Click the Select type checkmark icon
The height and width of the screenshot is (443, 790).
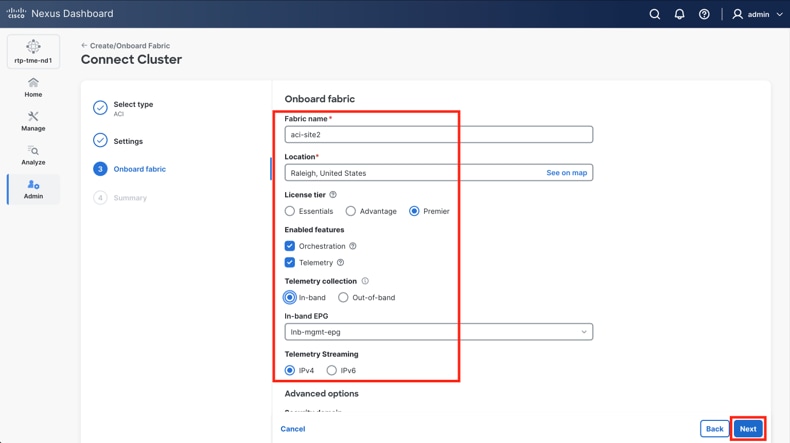(100, 107)
